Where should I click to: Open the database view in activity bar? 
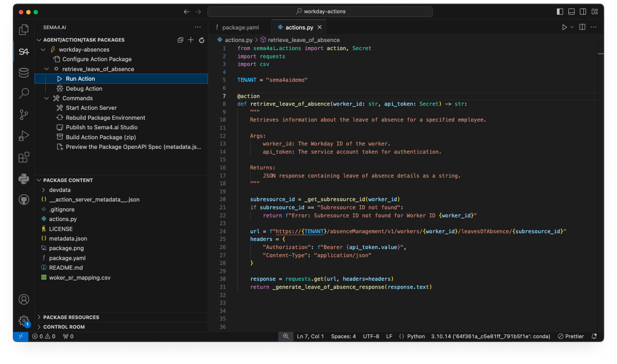pyautogui.click(x=24, y=73)
